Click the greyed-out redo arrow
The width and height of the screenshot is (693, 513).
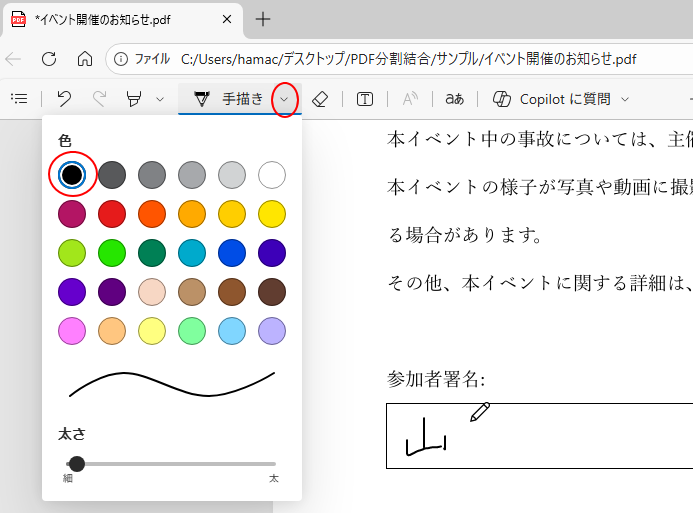click(x=100, y=99)
